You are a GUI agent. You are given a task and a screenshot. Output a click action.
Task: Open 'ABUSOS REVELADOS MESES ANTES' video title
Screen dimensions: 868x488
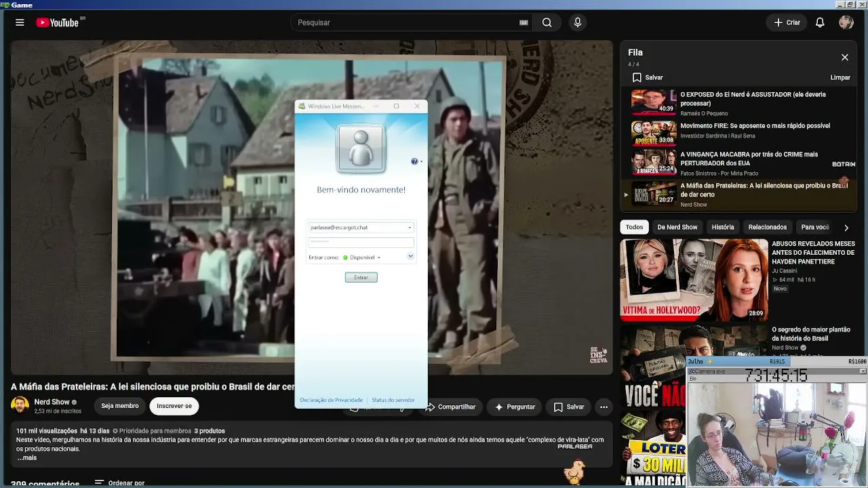[813, 252]
